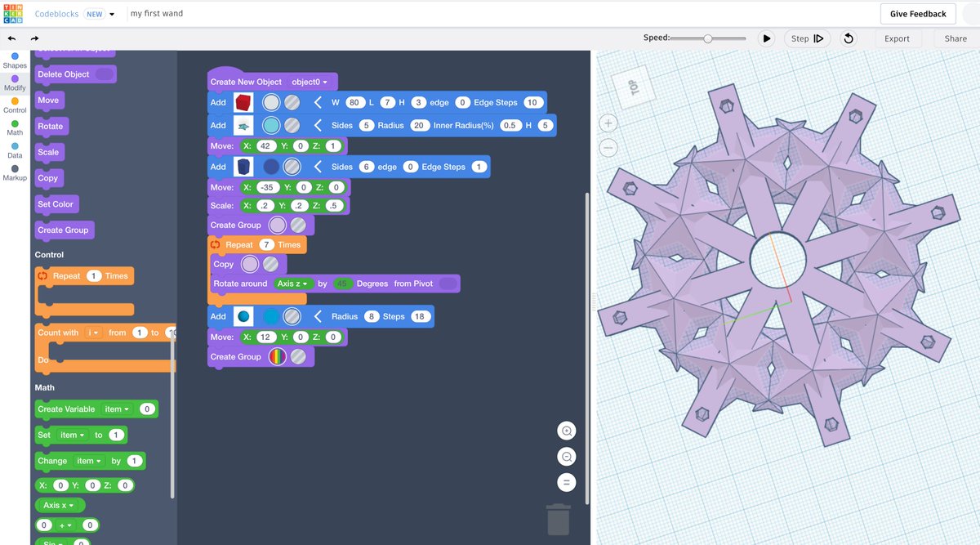
Task: Toggle the striped circle on the sphere Add block
Action: click(x=291, y=316)
